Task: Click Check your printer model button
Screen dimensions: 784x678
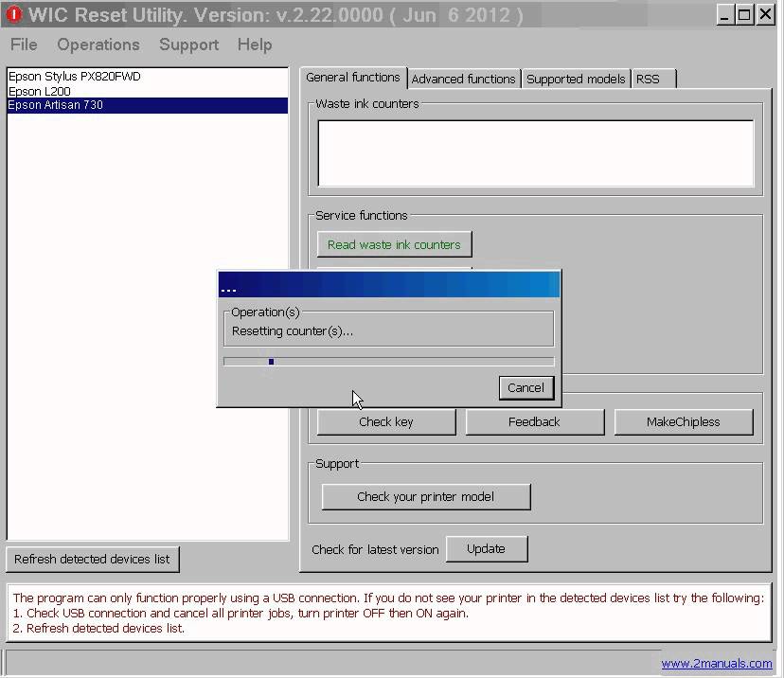Action: [x=426, y=496]
